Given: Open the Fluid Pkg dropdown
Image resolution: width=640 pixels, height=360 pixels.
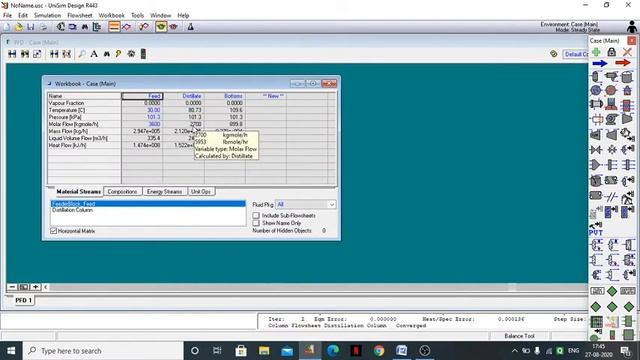Looking at the screenshot, I should click(306, 204).
